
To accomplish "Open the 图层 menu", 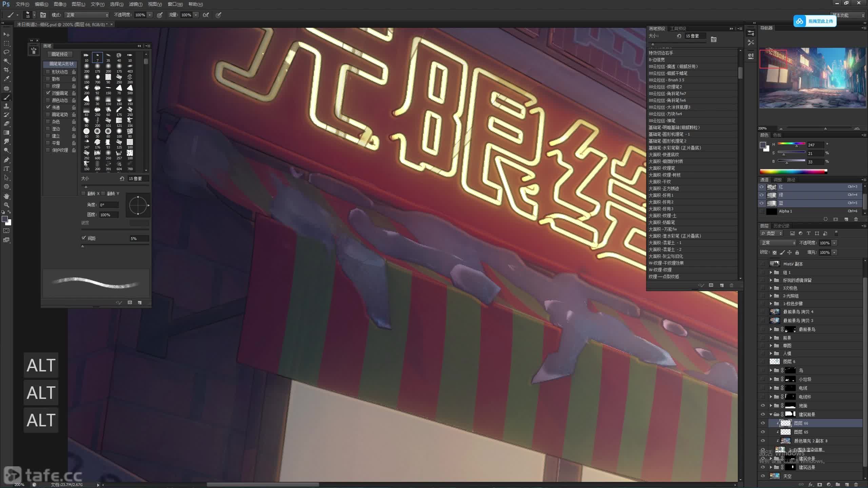I will [78, 4].
